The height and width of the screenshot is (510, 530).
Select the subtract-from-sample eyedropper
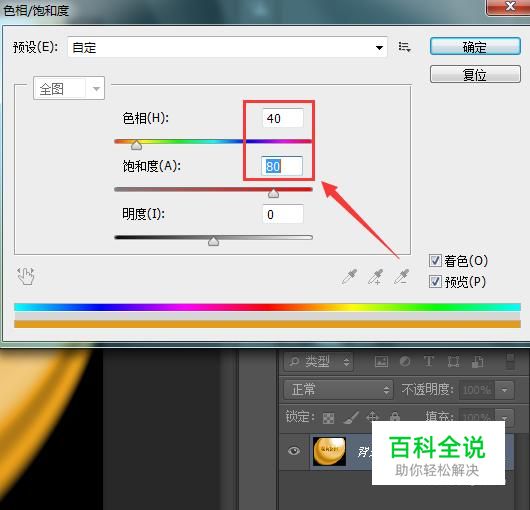click(402, 277)
